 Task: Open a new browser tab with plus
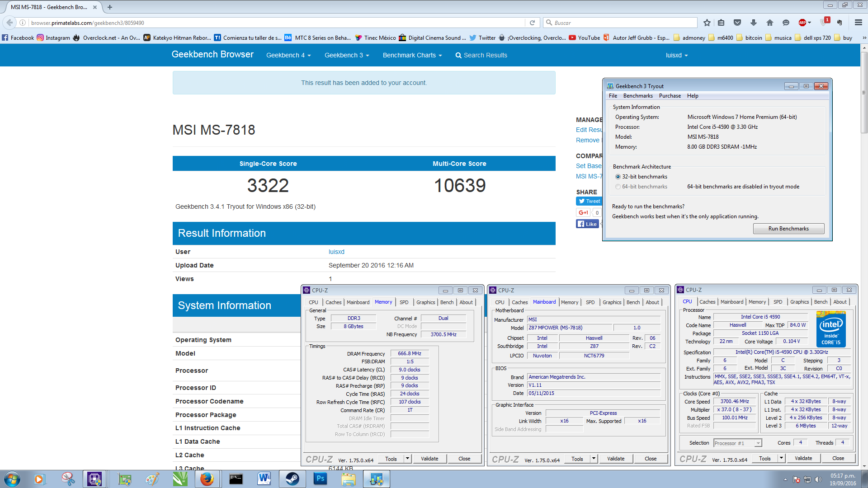110,7
